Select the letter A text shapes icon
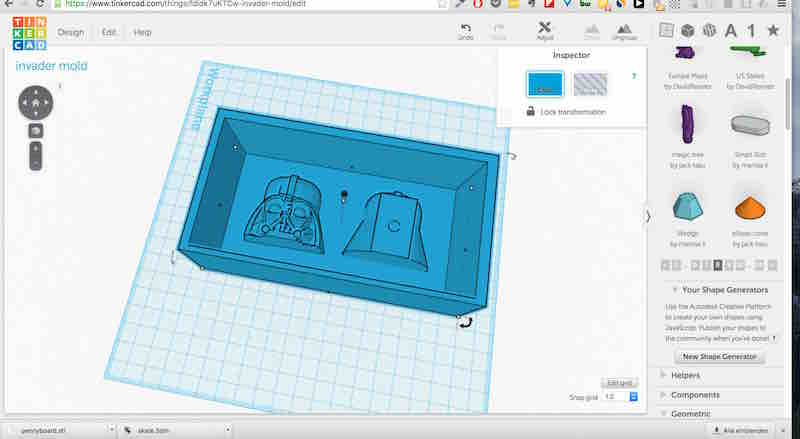The image size is (800, 439). click(731, 31)
